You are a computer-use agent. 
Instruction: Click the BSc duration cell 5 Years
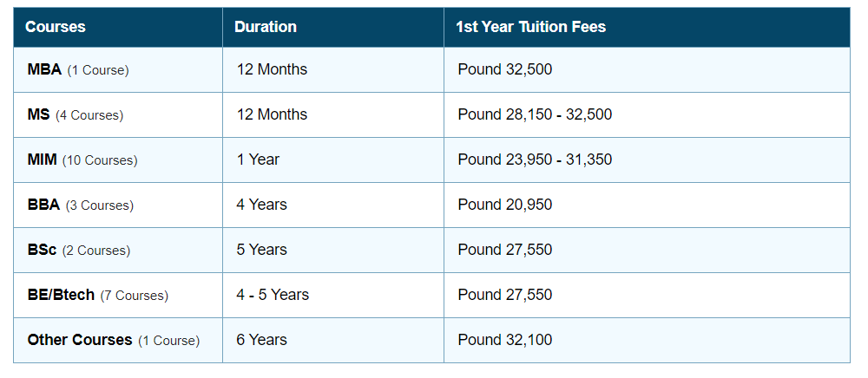tap(261, 250)
